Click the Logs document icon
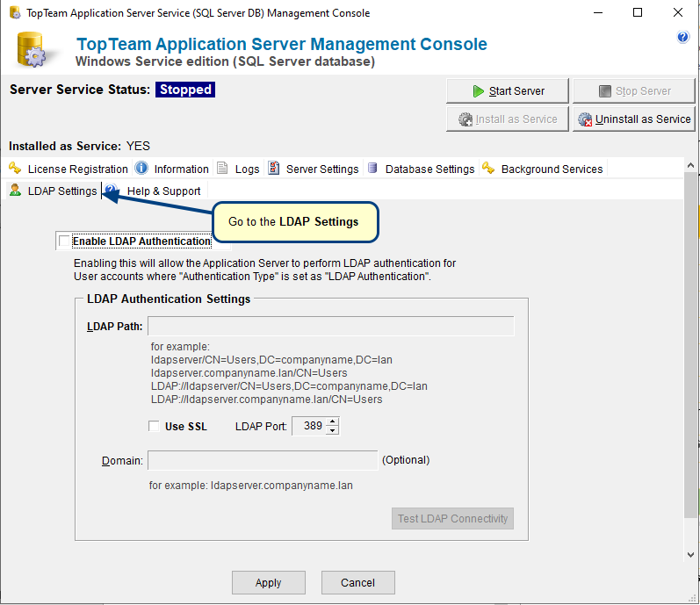700x605 pixels. click(222, 169)
